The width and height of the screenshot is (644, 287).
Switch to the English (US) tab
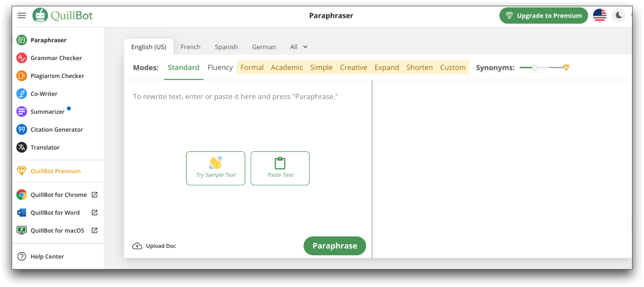point(149,47)
